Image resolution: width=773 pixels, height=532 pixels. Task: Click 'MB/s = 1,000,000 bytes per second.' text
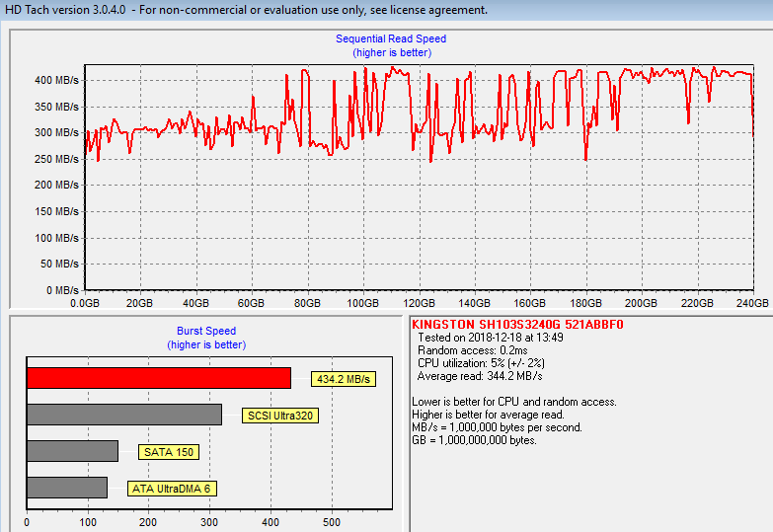click(497, 427)
